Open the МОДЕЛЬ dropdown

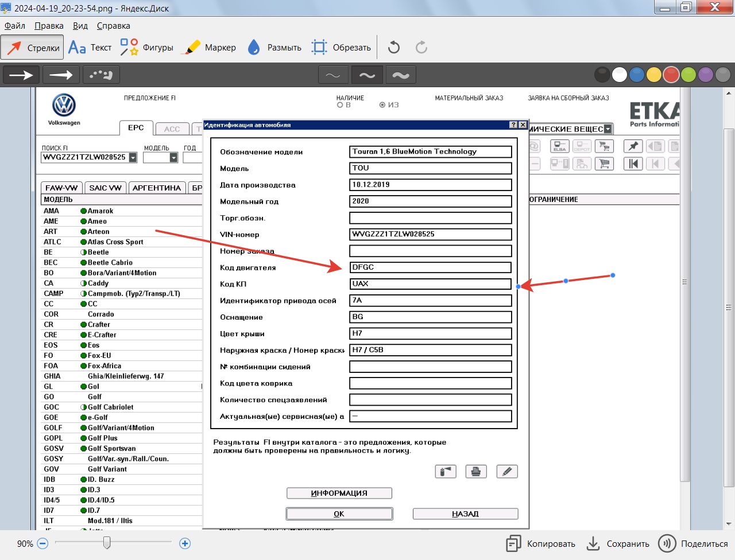(173, 157)
